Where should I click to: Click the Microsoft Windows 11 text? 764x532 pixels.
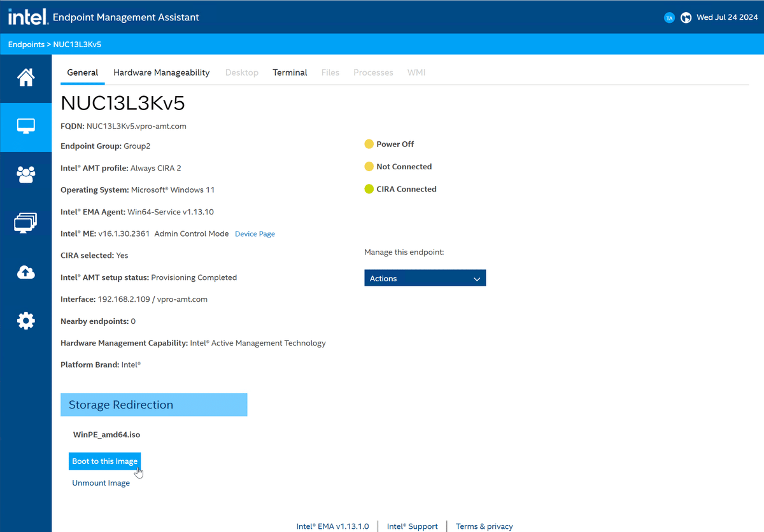point(173,190)
